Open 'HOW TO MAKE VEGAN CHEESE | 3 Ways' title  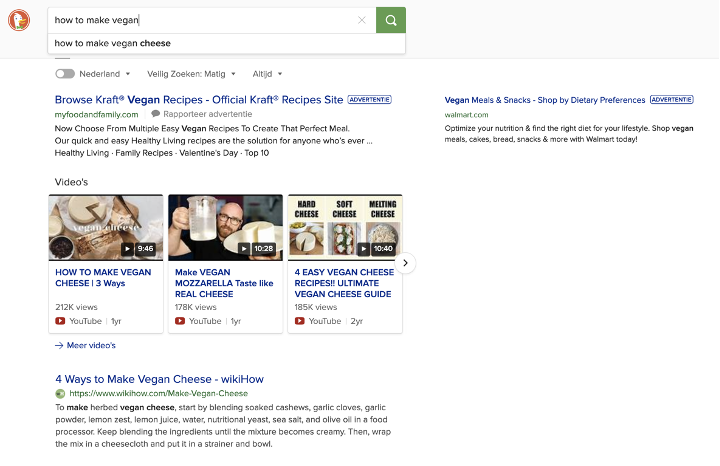pyautogui.click(x=103, y=278)
